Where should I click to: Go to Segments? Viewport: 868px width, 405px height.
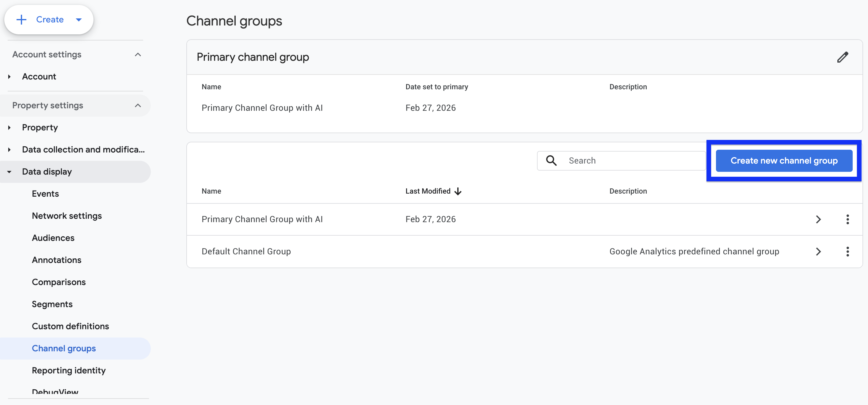[x=52, y=304]
